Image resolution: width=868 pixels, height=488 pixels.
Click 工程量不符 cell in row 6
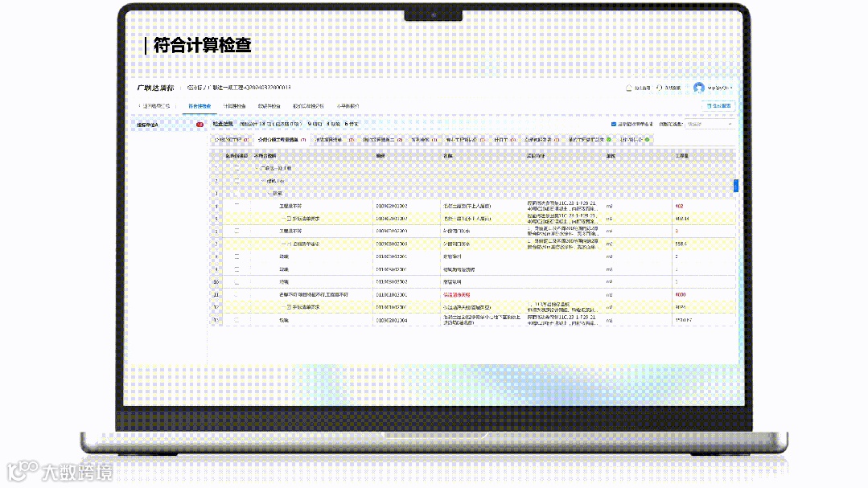pyautogui.click(x=290, y=231)
